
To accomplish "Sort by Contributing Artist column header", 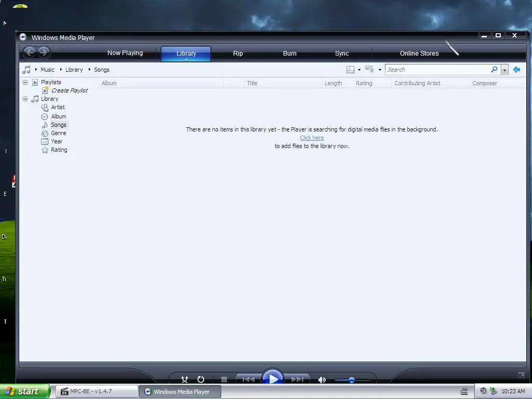I will pos(431,83).
